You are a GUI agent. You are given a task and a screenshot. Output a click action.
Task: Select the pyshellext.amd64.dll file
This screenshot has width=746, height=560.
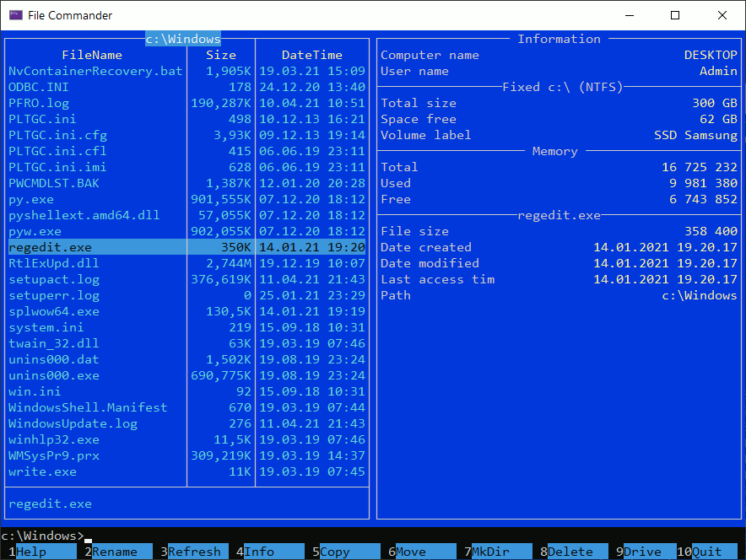tap(84, 215)
